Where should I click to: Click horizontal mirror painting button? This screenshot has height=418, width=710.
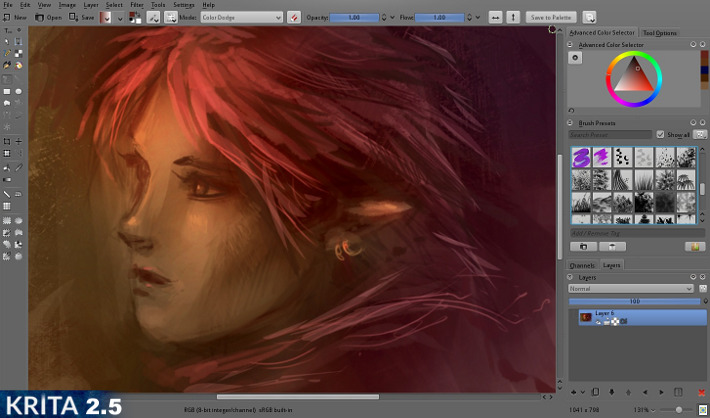[493, 17]
